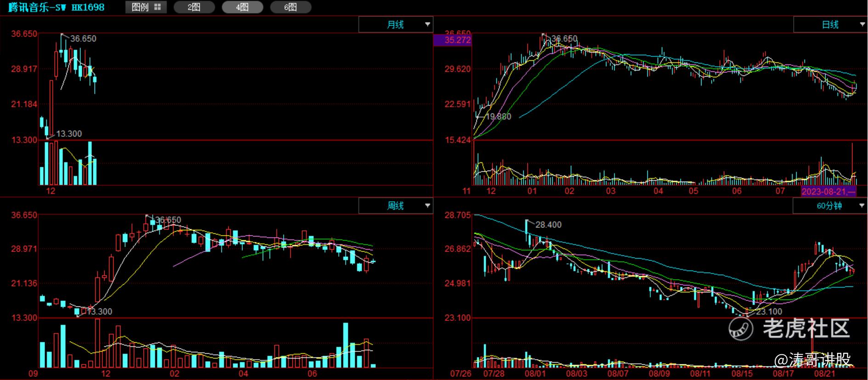Open the 周线 period dropdown
The image size is (868, 380).
coord(396,206)
